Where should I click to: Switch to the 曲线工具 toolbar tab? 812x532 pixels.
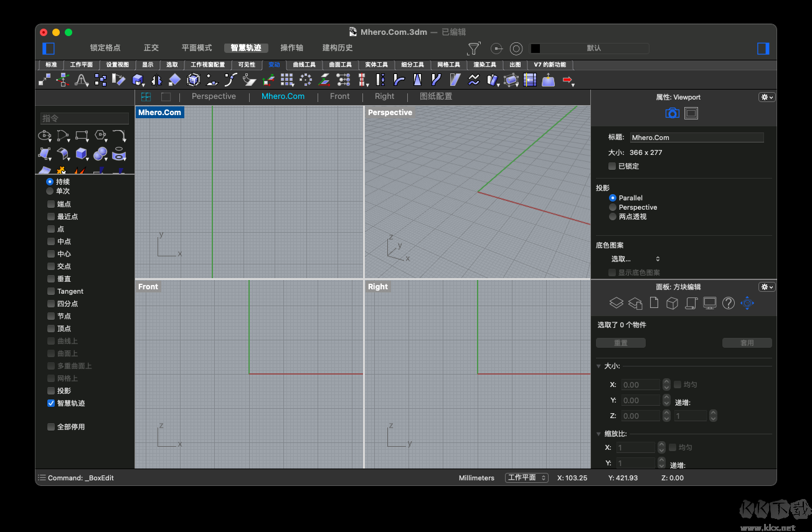coord(304,65)
